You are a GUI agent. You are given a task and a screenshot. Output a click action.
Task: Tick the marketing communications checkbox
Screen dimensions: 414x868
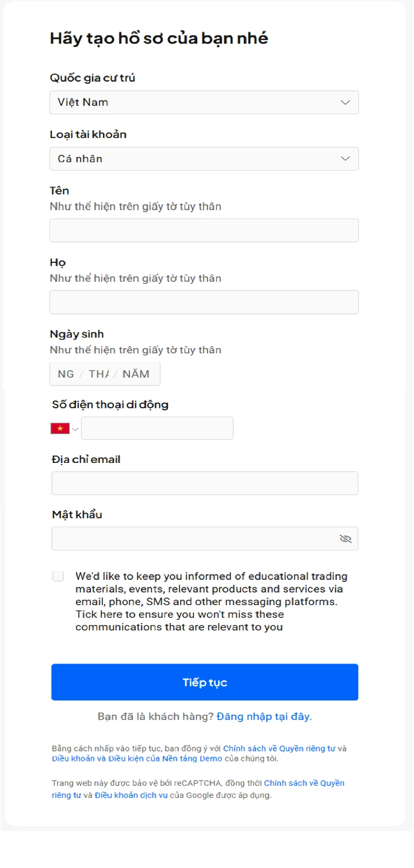[x=58, y=576]
